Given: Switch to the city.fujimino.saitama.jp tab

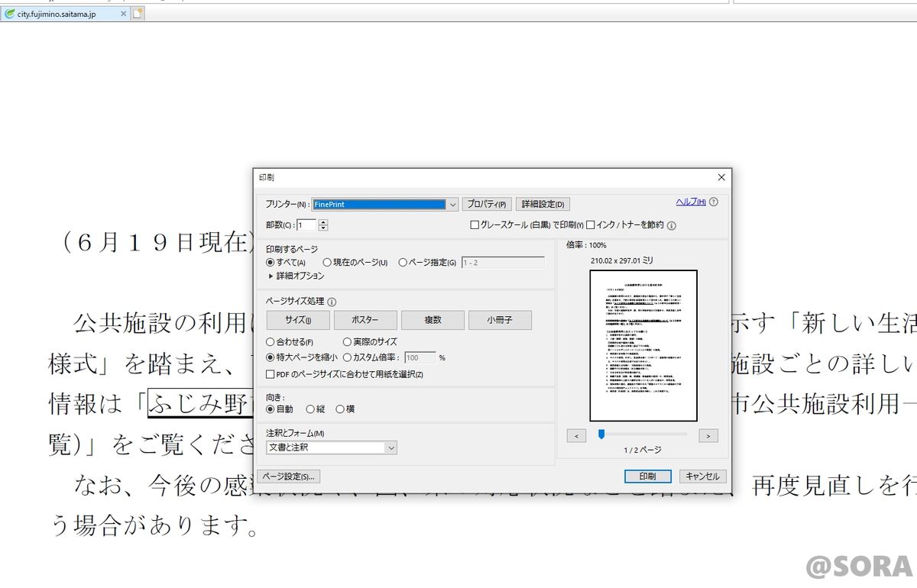Looking at the screenshot, I should [57, 14].
